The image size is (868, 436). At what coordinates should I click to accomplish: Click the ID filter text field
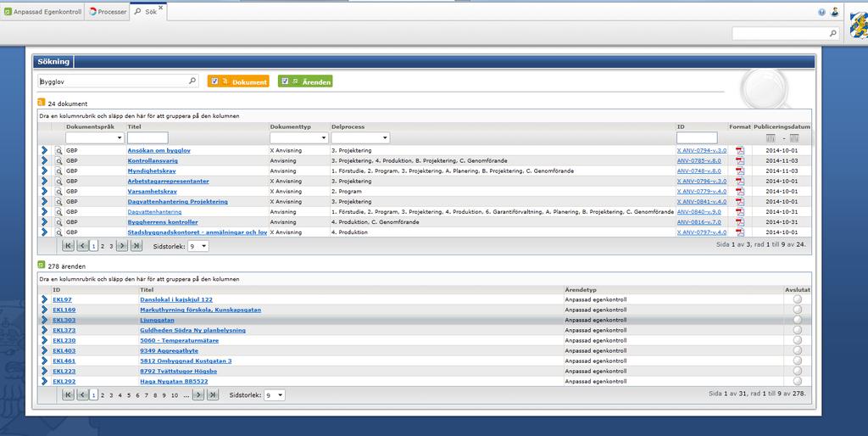[x=697, y=138]
